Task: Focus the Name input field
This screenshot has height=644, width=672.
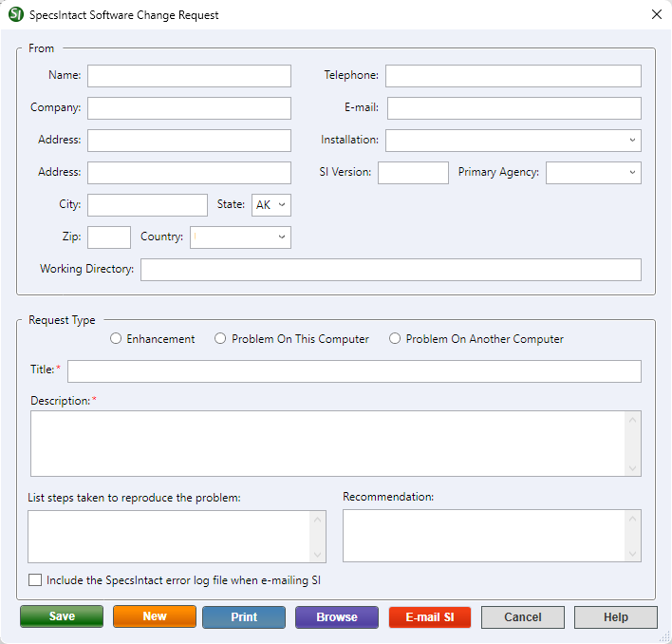Action: [x=189, y=76]
